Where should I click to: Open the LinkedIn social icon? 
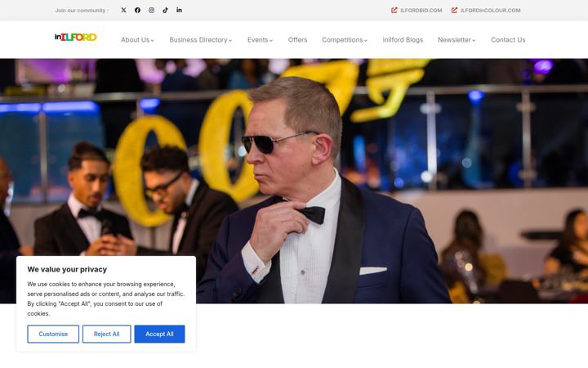179,10
